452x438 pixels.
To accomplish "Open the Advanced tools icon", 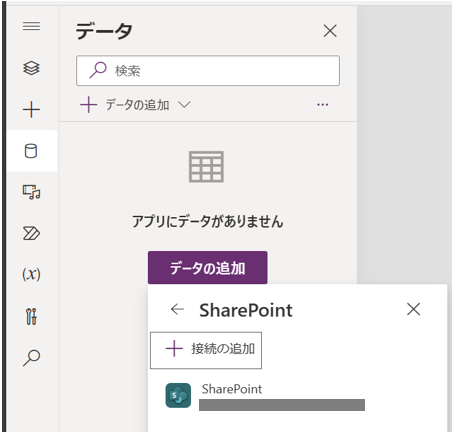I will click(31, 316).
